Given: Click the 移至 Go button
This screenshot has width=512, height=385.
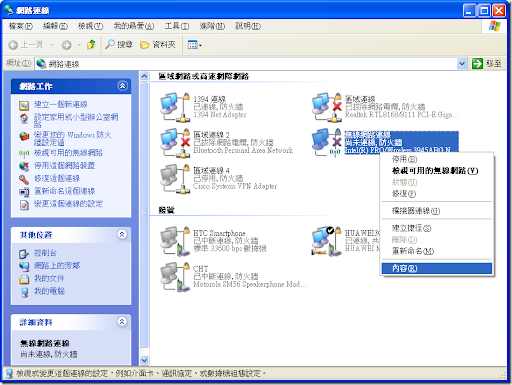Looking at the screenshot, I should pos(487,63).
